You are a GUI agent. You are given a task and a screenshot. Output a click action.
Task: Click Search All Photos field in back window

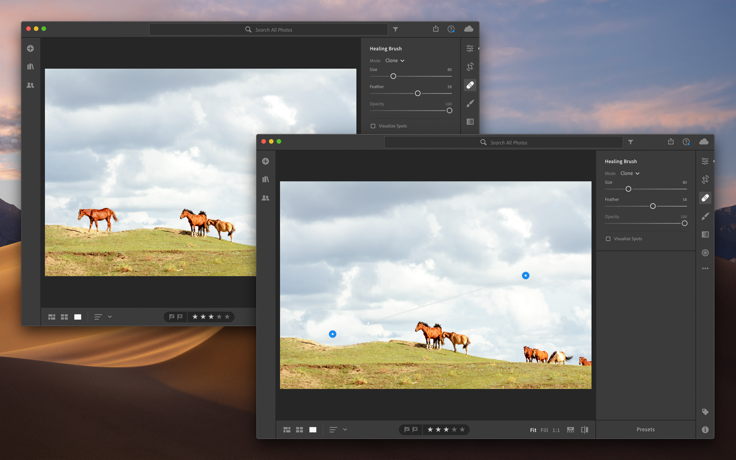(268, 30)
